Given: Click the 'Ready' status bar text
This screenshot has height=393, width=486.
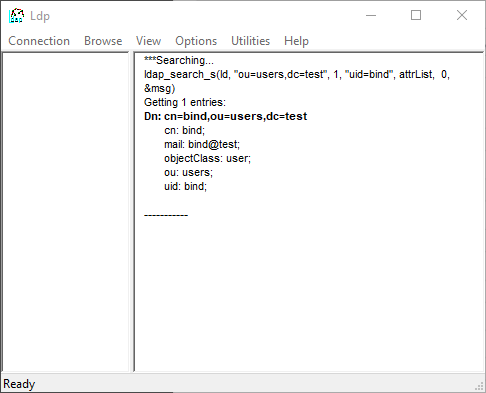Looking at the screenshot, I should click(19, 384).
